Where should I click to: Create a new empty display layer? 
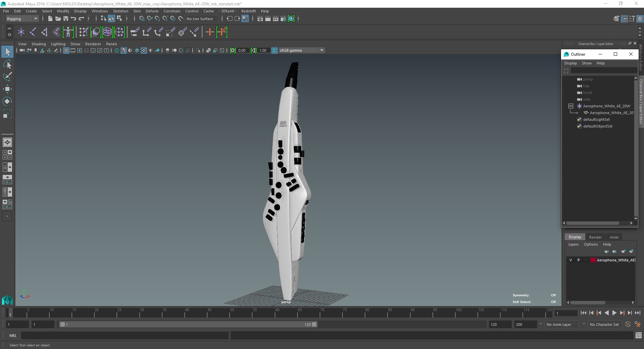(624, 251)
